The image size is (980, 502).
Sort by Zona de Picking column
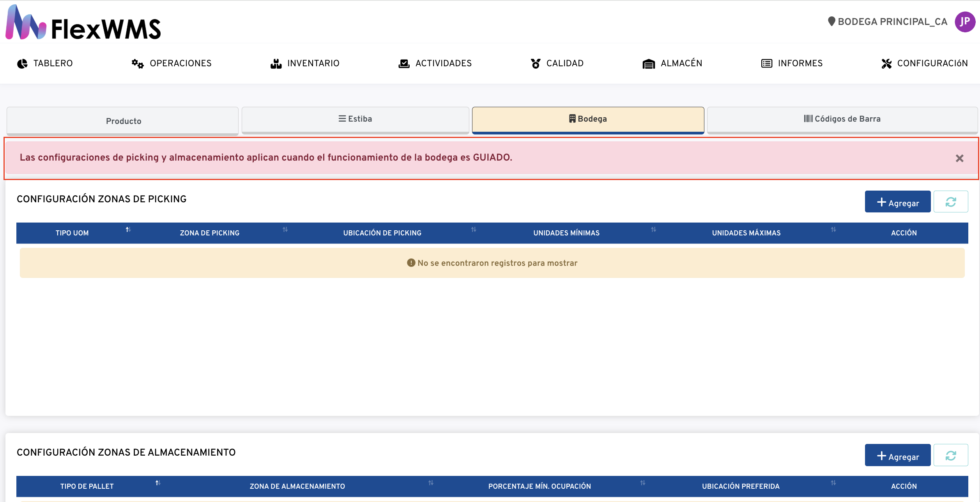(x=285, y=230)
